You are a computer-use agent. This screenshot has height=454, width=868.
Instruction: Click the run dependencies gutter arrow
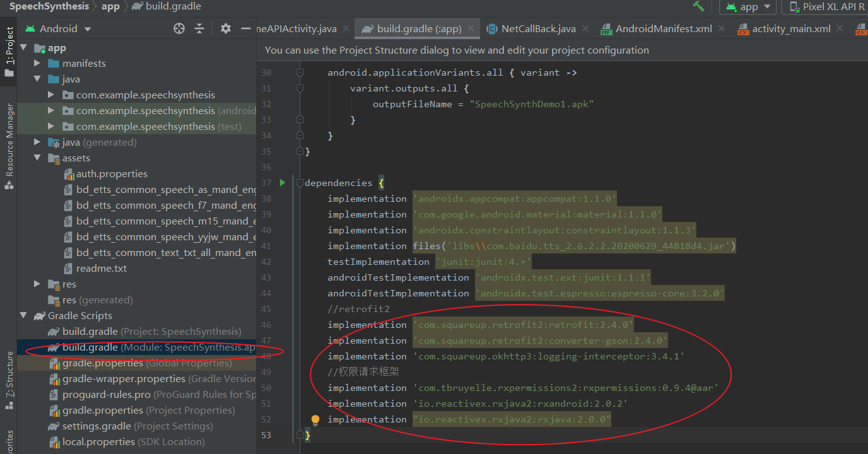pyautogui.click(x=282, y=183)
